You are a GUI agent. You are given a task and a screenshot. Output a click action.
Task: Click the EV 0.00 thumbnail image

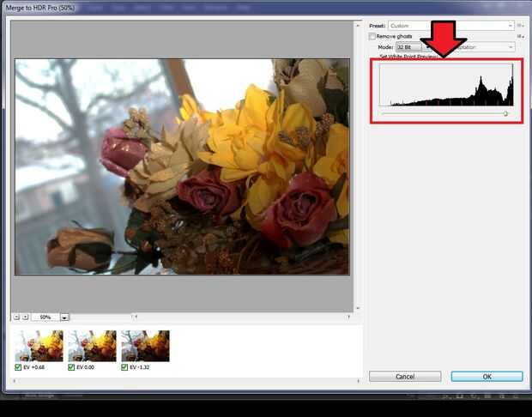pyautogui.click(x=93, y=346)
